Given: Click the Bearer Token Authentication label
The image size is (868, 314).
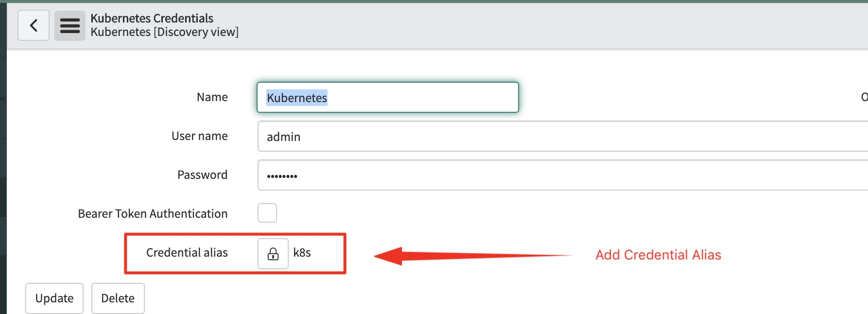Looking at the screenshot, I should [x=153, y=214].
